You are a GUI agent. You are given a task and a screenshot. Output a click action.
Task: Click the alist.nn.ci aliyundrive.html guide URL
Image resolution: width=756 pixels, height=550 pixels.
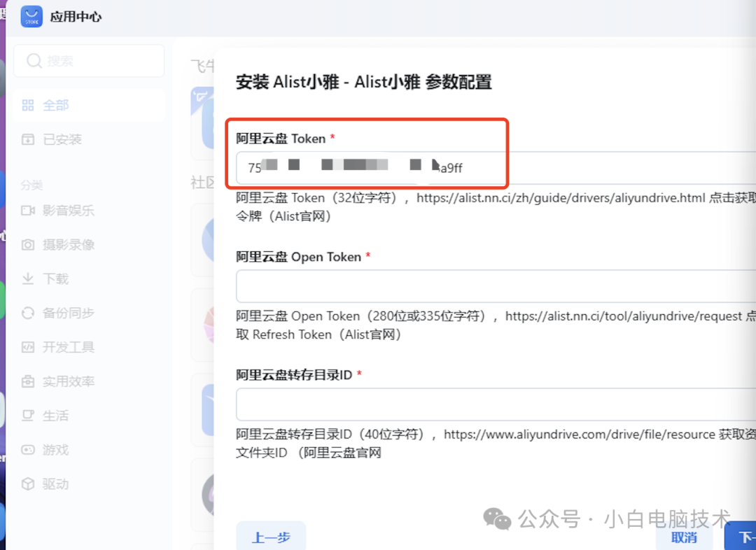(561, 197)
